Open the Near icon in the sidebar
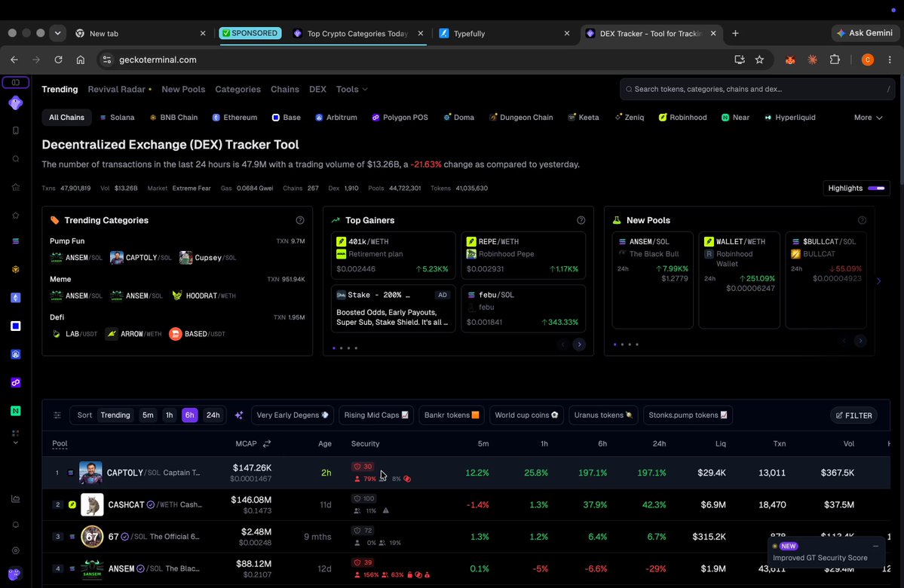 (16, 411)
